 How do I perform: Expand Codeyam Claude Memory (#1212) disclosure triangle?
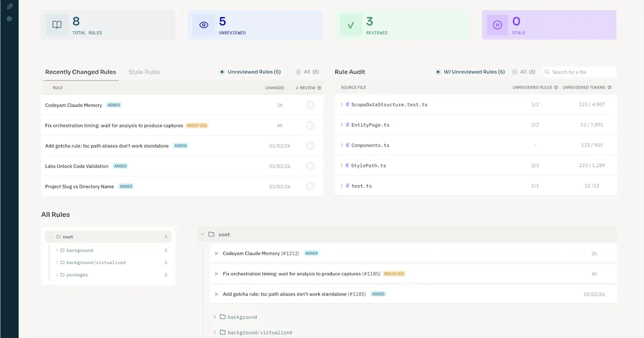click(217, 253)
